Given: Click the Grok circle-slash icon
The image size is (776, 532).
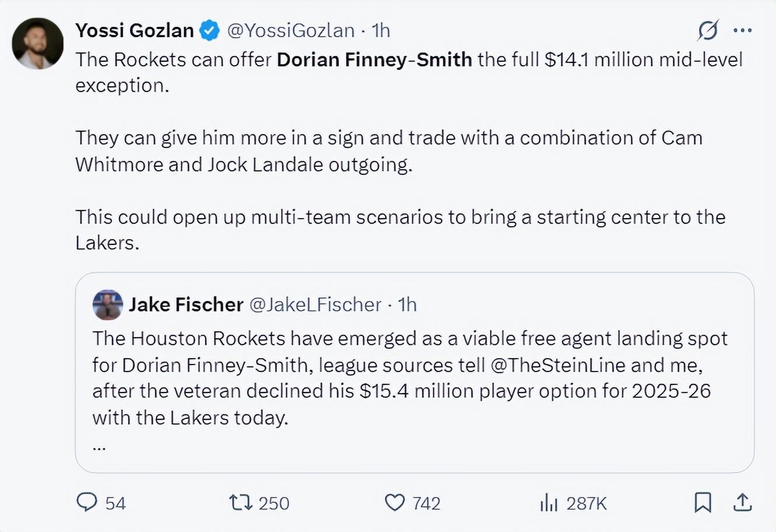Looking at the screenshot, I should click(708, 30).
